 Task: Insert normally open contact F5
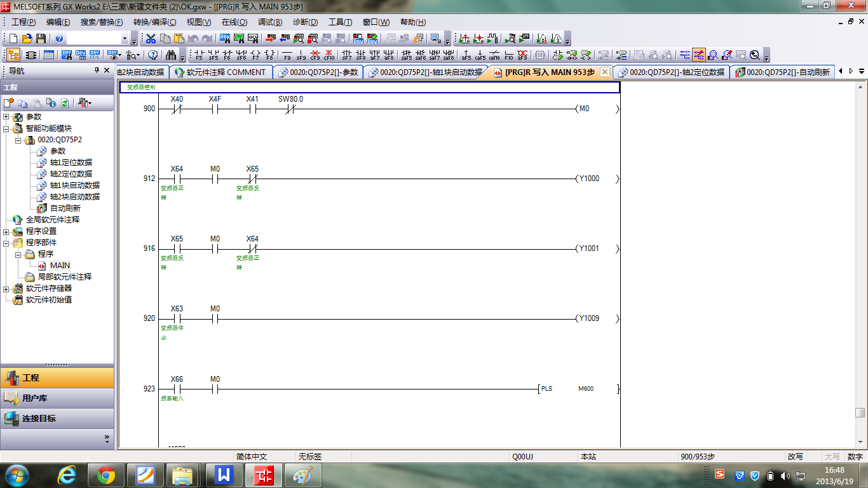coord(199,55)
